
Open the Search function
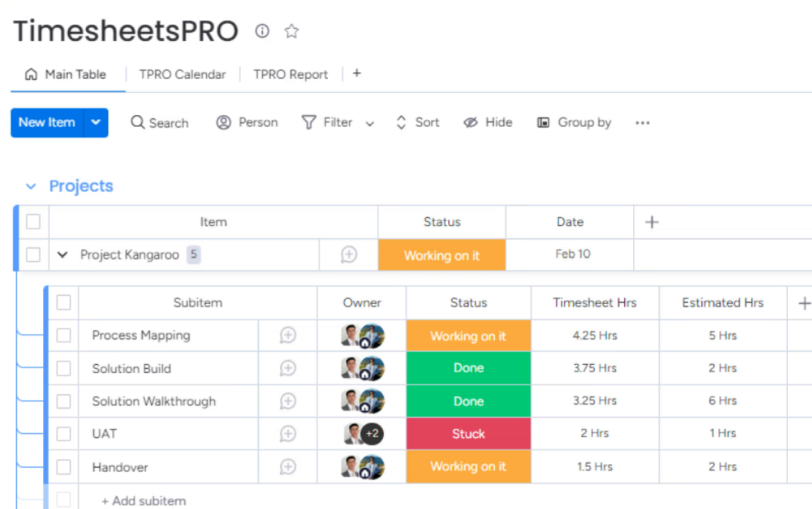(x=159, y=123)
